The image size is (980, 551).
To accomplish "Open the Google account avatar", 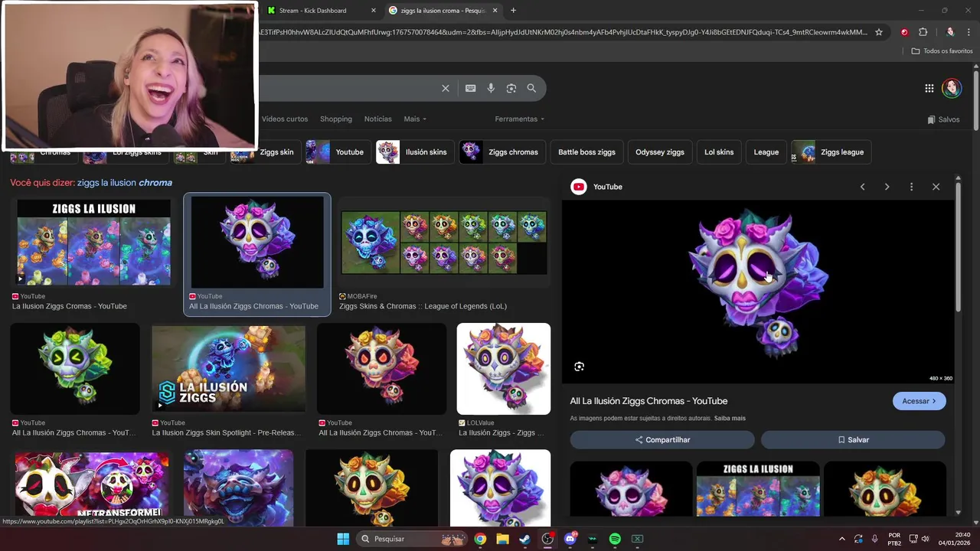I will coord(952,88).
